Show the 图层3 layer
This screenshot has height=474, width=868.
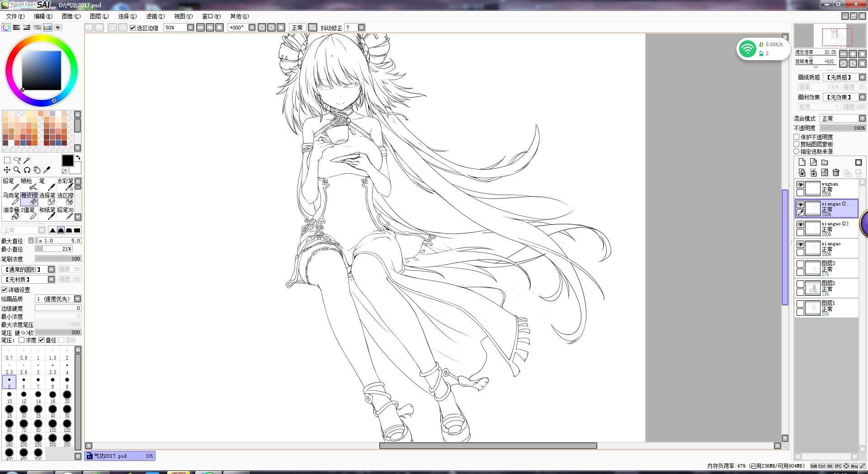tap(801, 264)
